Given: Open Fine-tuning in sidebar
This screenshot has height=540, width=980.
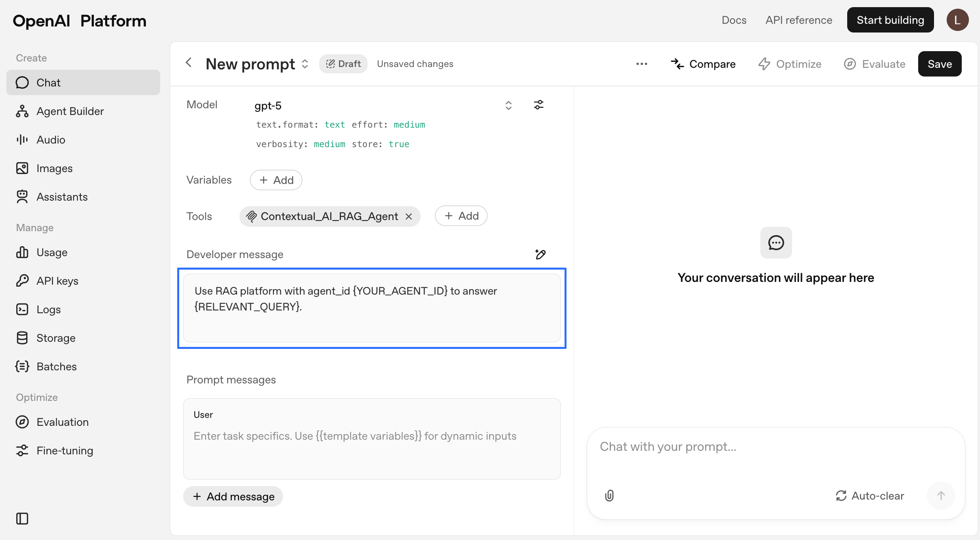Looking at the screenshot, I should 65,451.
